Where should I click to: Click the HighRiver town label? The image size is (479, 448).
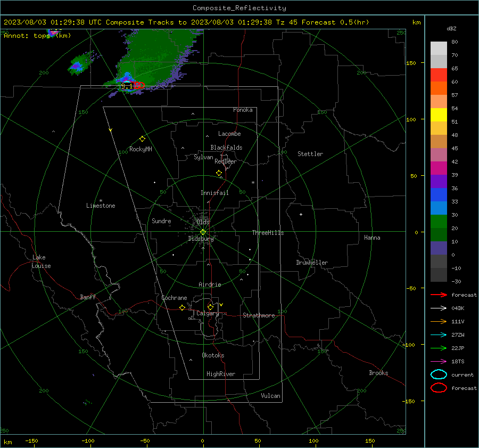[x=221, y=374]
